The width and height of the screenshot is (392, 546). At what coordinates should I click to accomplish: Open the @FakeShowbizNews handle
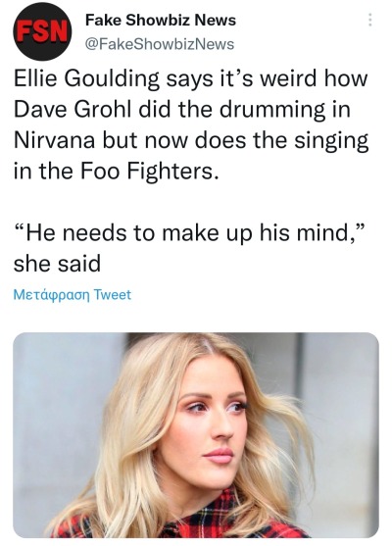coord(160,44)
